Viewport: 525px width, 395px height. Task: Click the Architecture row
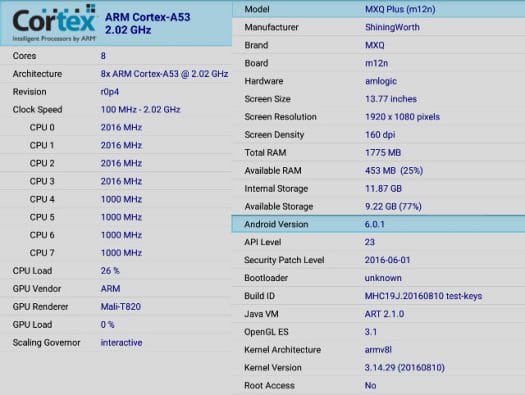[x=116, y=74]
